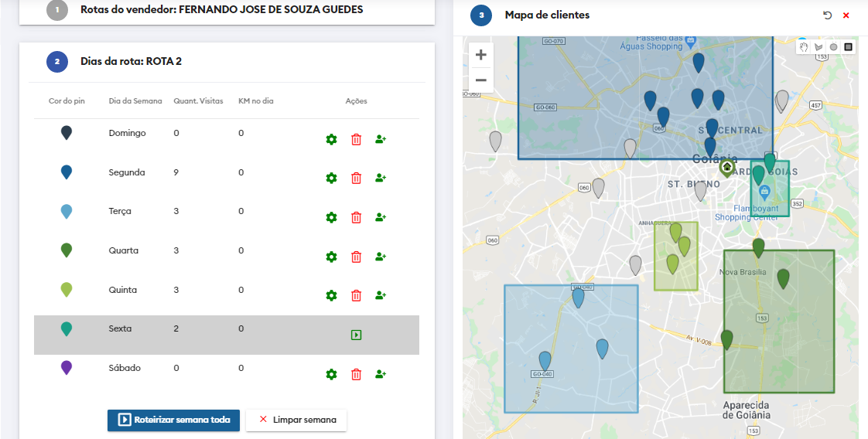Screen dimensions: 868x439
Task: Select the hand pan tool on map
Action: coord(805,47)
